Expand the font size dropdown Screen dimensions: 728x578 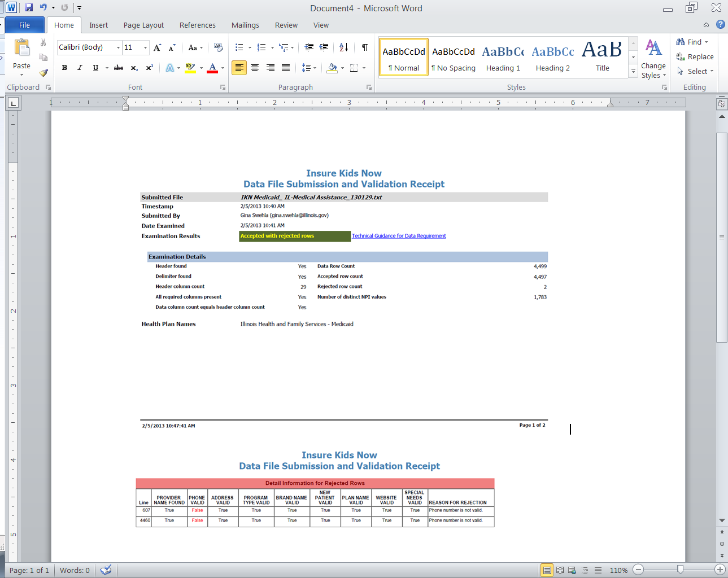(145, 47)
